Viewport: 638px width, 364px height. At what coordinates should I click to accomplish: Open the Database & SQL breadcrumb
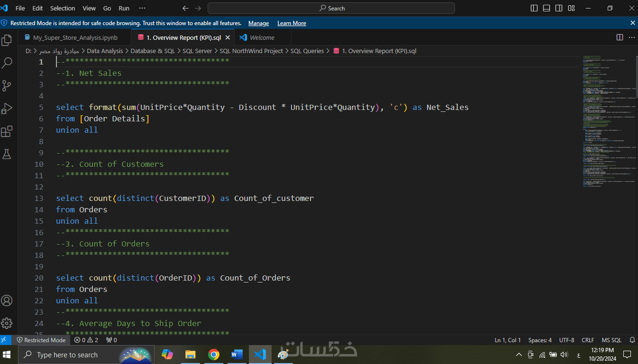pyautogui.click(x=152, y=51)
